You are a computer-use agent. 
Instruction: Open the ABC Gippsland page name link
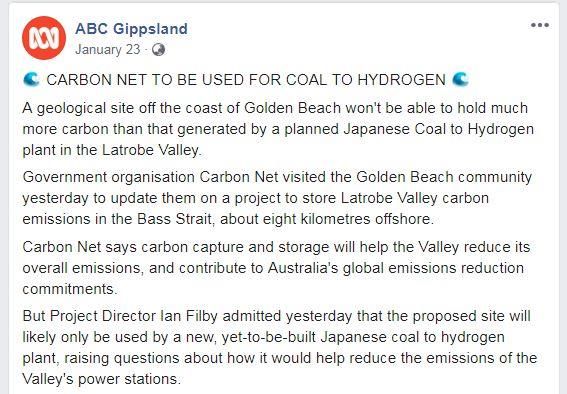[x=131, y=29]
